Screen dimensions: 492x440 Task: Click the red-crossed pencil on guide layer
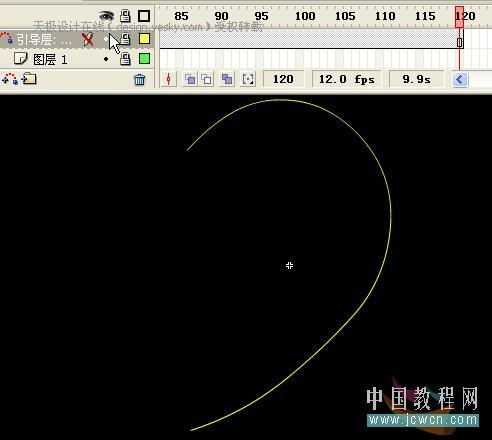pyautogui.click(x=88, y=39)
